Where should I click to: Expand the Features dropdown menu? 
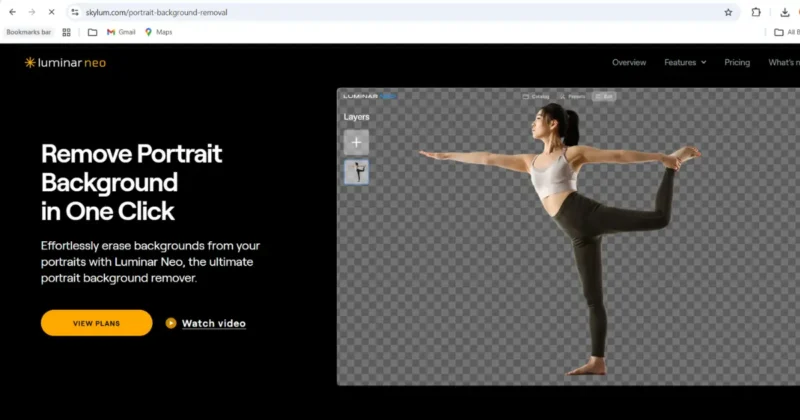pyautogui.click(x=685, y=62)
